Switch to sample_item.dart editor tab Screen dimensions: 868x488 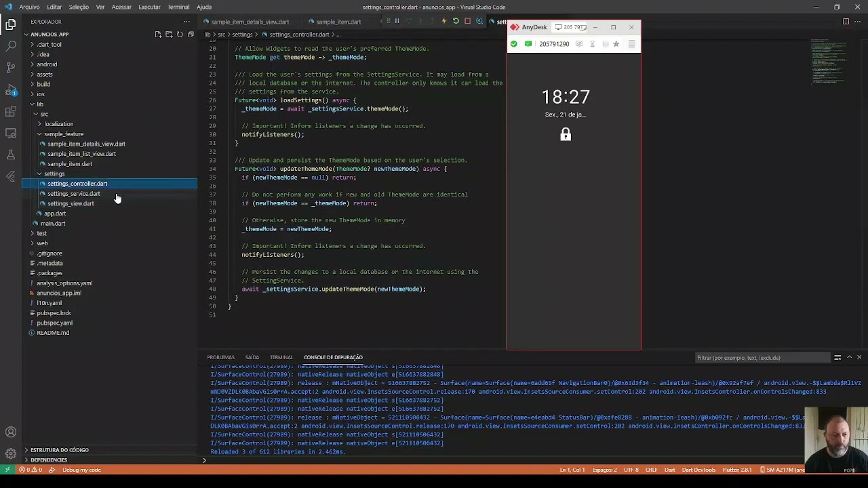point(338,22)
